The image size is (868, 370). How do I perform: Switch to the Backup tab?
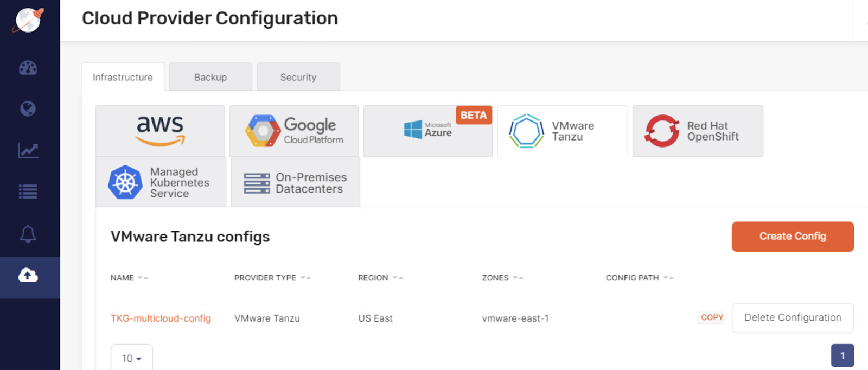[x=210, y=77]
